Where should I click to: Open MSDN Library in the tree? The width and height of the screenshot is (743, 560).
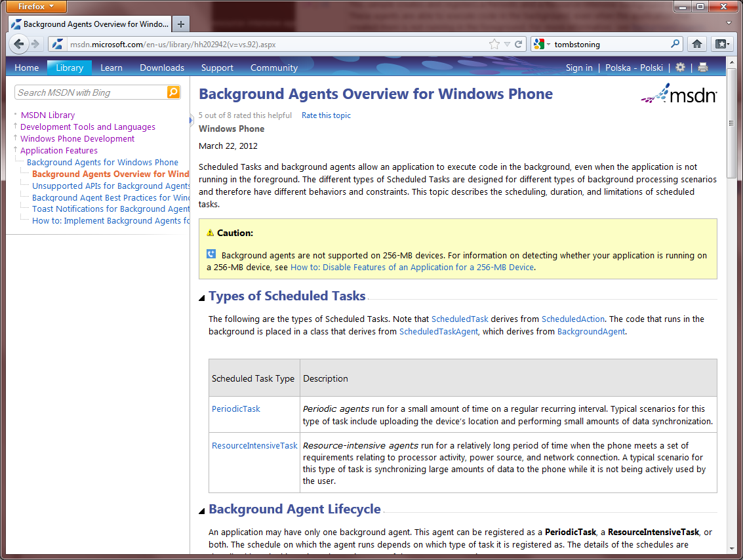48,115
